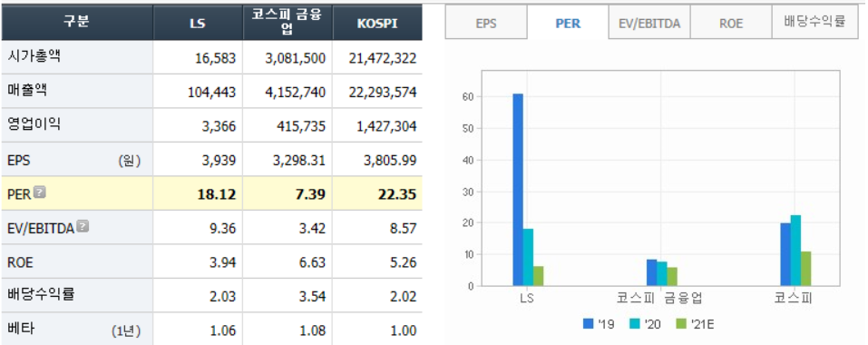This screenshot has width=868, height=345.
Task: Click the LS EV/EBITDA value 9.36
Action: click(x=224, y=228)
